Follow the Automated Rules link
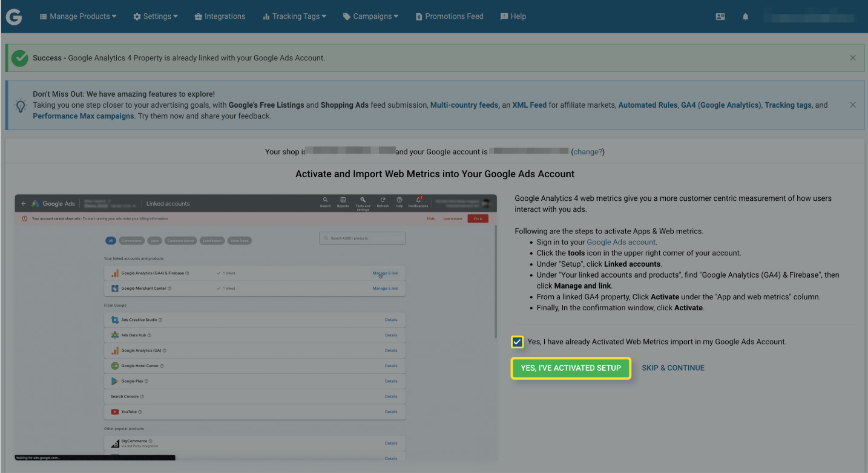Viewport: 868px width, 473px height. [x=647, y=105]
